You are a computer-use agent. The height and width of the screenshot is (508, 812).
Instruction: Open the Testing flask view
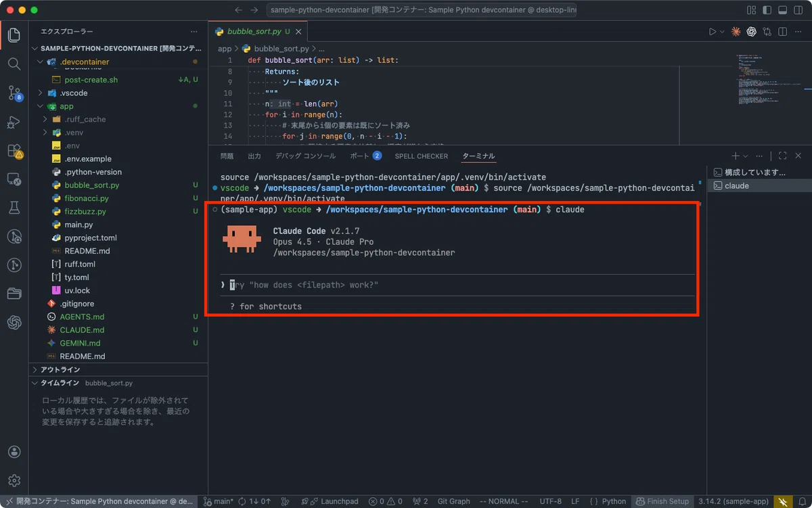14,208
